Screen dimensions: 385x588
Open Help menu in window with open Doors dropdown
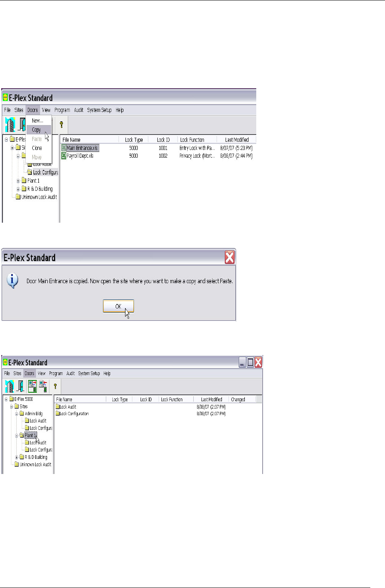pyautogui.click(x=119, y=110)
